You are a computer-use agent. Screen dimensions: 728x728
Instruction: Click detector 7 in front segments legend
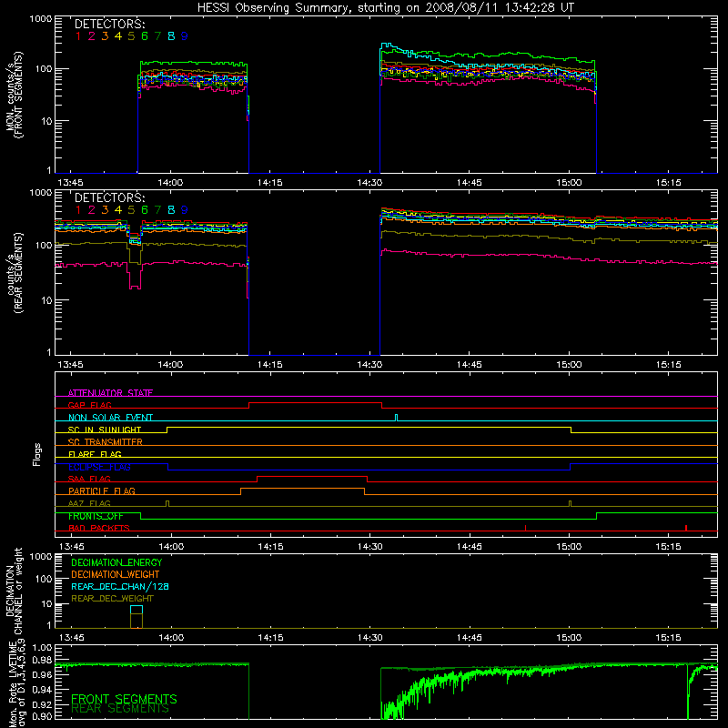click(x=157, y=36)
